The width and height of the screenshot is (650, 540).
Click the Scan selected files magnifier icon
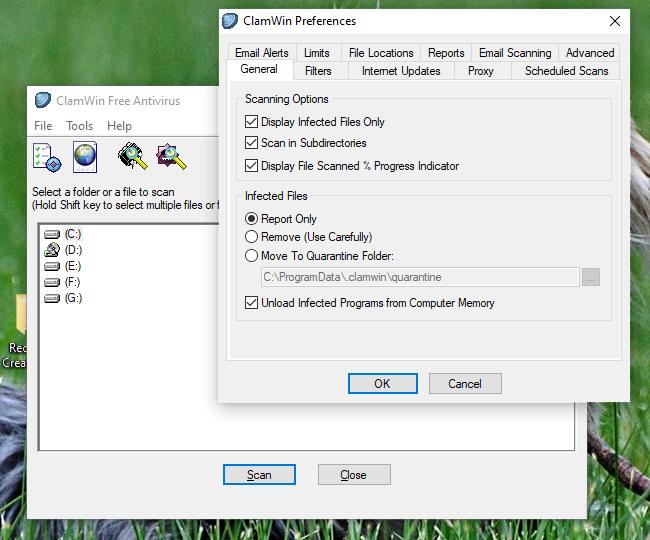point(171,156)
